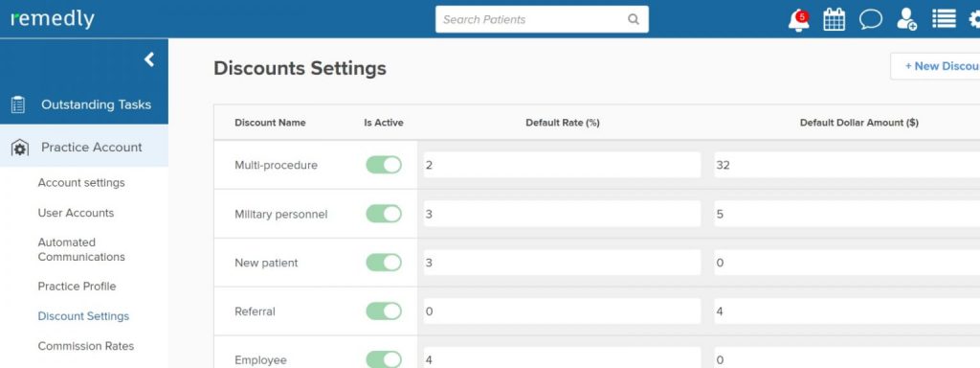The image size is (980, 368).
Task: Click the Is Active column header
Action: (384, 123)
